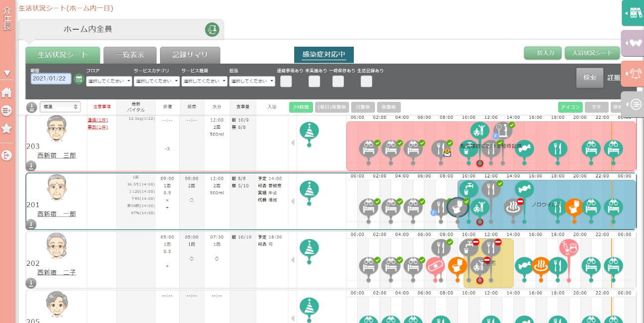Click the home icon in left sidebar
Image resolution: width=644 pixels, height=323 pixels.
coord(7,93)
